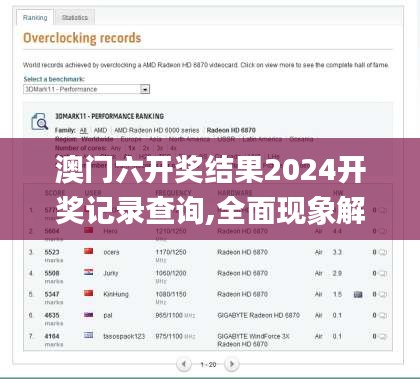The image size is (420, 379).
Task: Click the comment bubble icon in pal's row
Action: tap(383, 315)
